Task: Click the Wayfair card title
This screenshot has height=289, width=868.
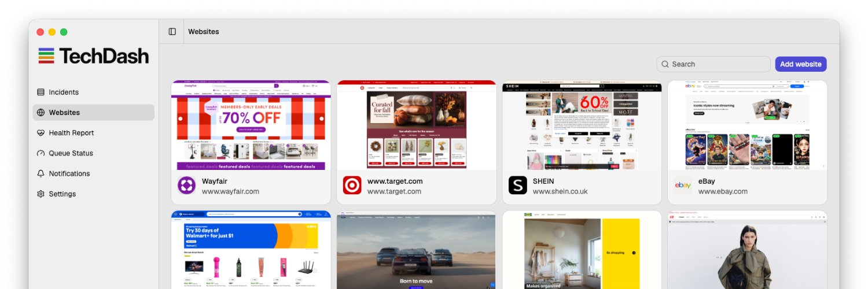Action: click(x=215, y=181)
